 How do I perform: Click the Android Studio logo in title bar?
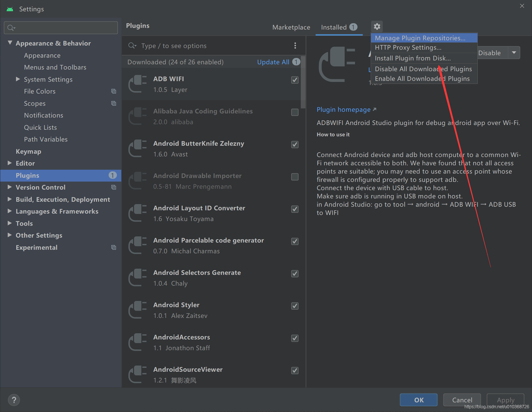(10, 9)
